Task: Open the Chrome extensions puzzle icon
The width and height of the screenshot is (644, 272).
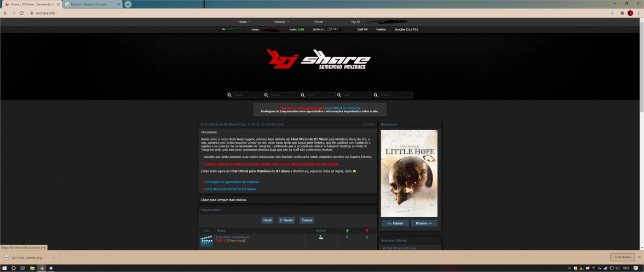Action: tap(622, 13)
